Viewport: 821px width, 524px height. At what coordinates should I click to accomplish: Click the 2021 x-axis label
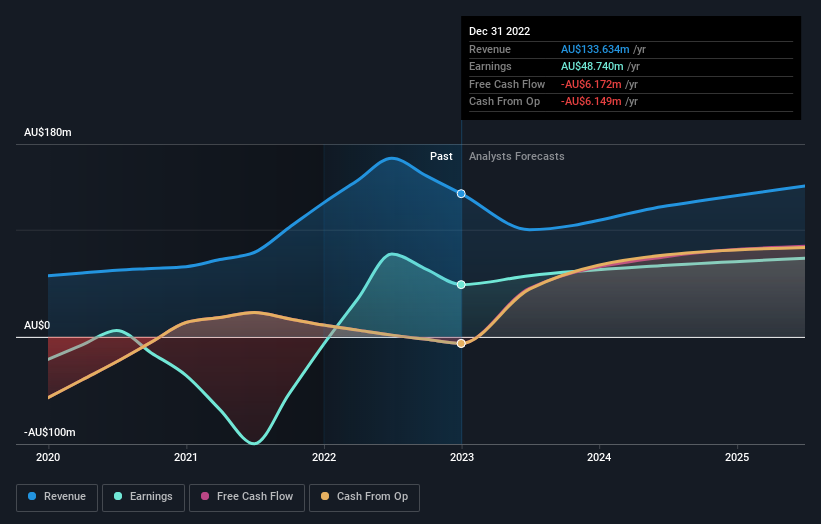point(186,457)
